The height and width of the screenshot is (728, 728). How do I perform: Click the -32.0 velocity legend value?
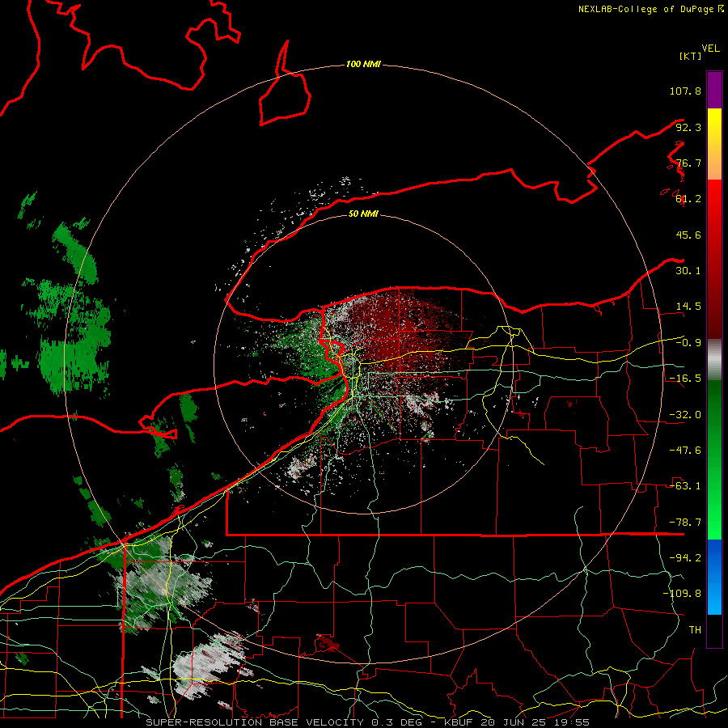(685, 415)
